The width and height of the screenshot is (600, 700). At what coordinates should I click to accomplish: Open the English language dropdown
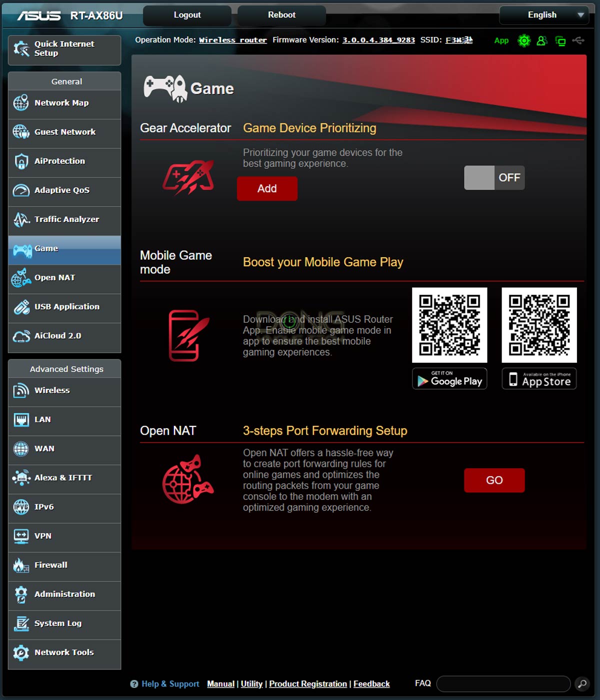[543, 15]
